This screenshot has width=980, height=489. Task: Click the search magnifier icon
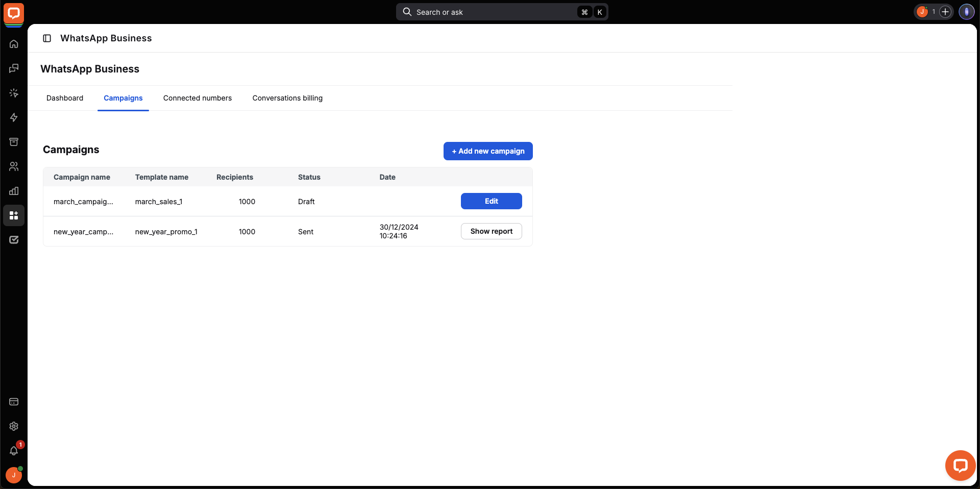(x=407, y=12)
